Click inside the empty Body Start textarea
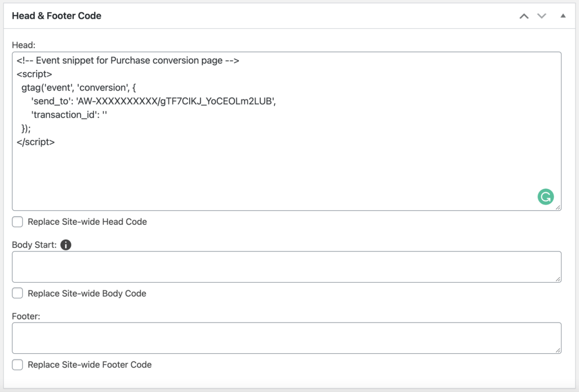The image size is (579, 392). [x=264, y=266]
